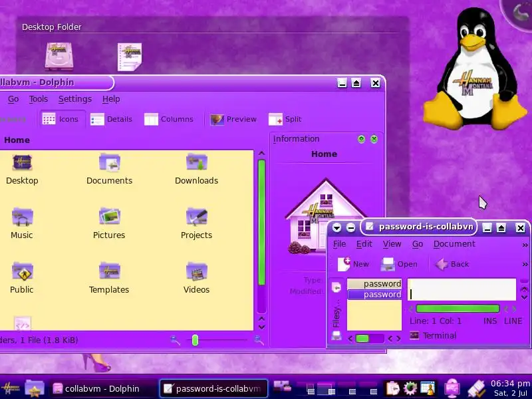
Task: Open the Tools menu in Dolphin
Action: 39,99
